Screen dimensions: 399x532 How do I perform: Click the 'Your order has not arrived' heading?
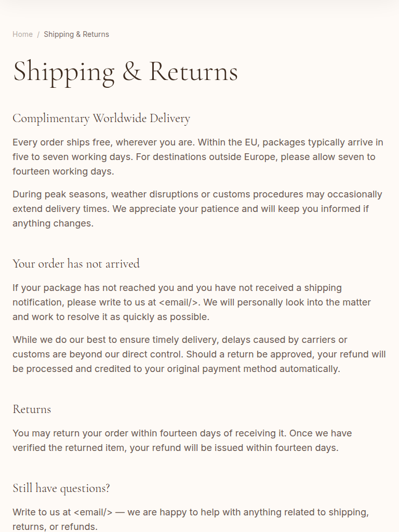pos(76,263)
